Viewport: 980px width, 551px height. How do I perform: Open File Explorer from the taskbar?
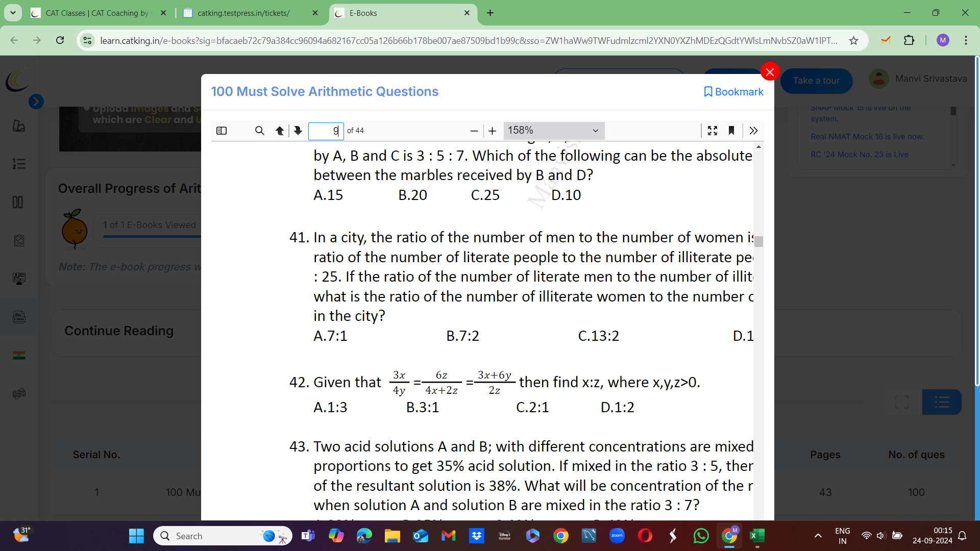(392, 536)
